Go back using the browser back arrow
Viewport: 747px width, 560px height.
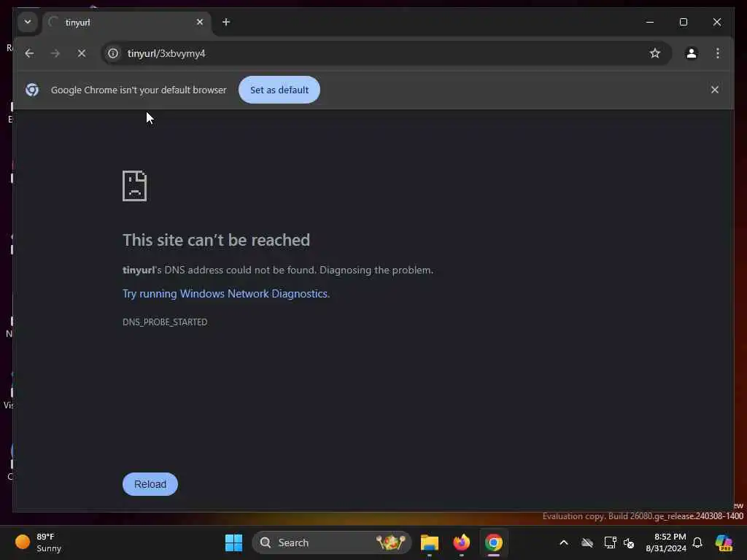pos(29,53)
